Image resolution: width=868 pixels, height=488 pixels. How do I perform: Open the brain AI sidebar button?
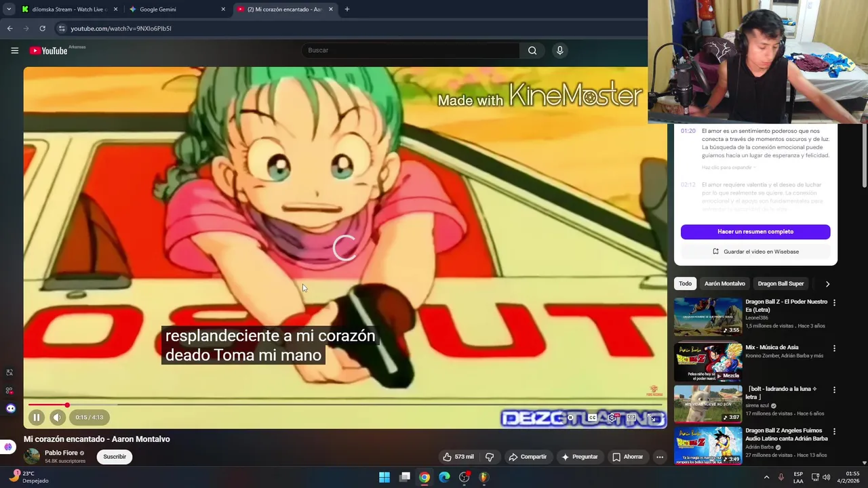[x=8, y=447]
